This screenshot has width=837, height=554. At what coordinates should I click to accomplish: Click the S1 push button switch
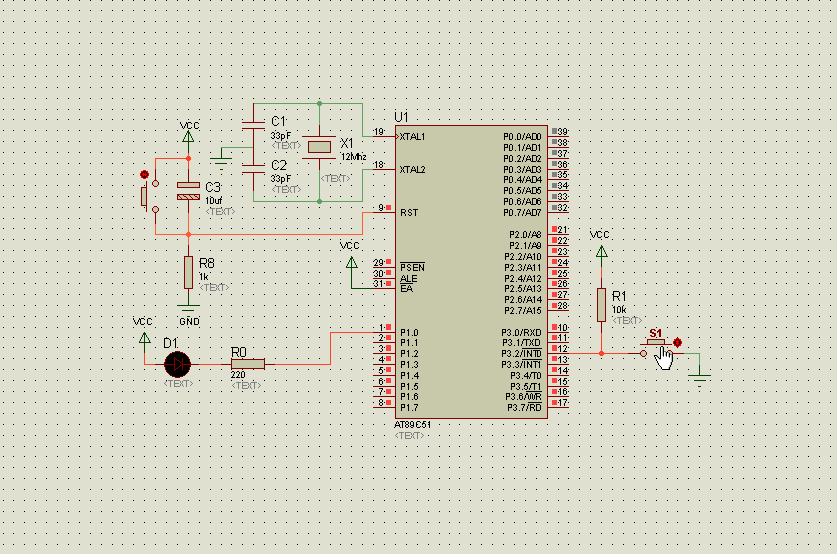click(657, 347)
